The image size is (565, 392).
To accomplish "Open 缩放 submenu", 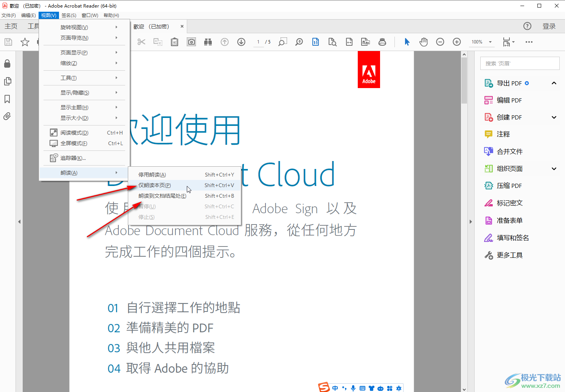I will [84, 63].
